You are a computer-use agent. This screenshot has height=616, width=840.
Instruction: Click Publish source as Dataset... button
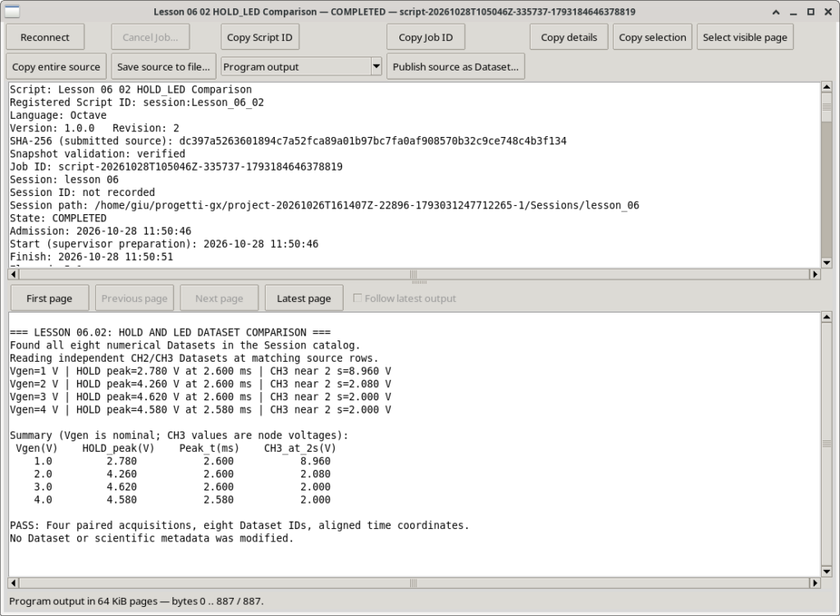click(455, 67)
